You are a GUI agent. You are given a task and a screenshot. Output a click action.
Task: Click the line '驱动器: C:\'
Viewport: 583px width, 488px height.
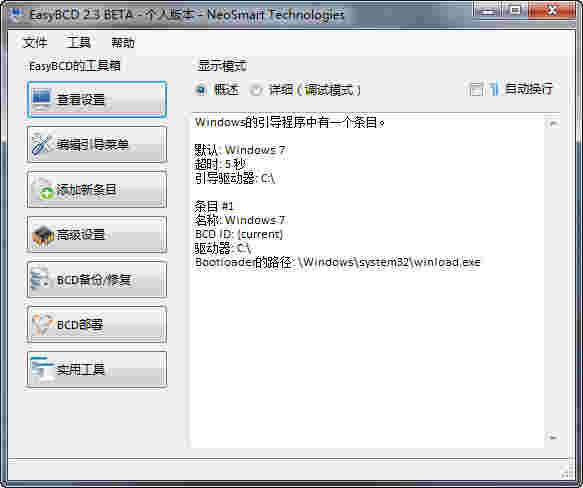point(223,248)
